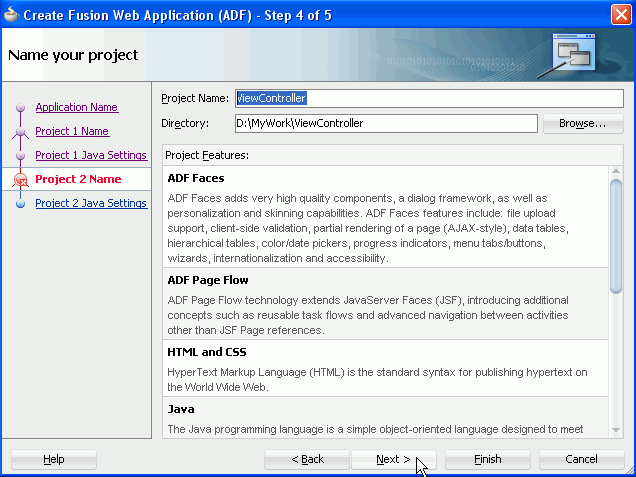
Task: Select the HTML and CSS feature entry
Action: [x=385, y=369]
